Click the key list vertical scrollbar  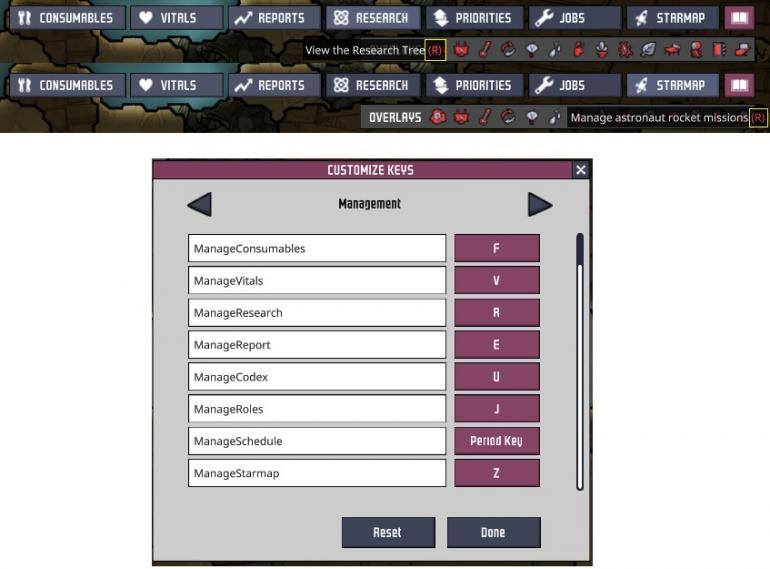[x=580, y=362]
